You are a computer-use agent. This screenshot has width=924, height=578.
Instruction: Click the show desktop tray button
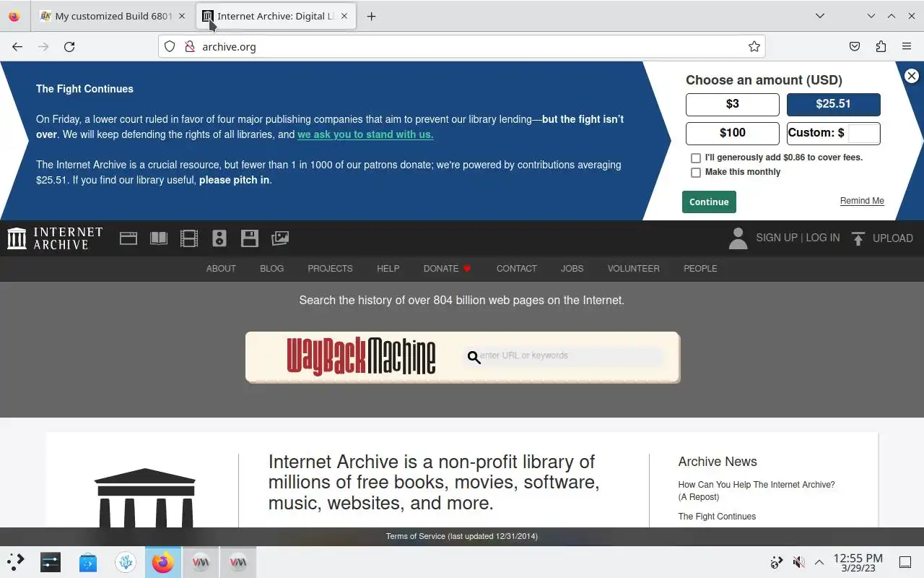905,562
